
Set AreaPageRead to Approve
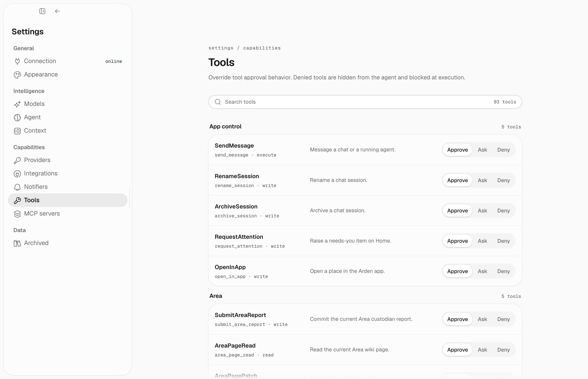(x=457, y=350)
